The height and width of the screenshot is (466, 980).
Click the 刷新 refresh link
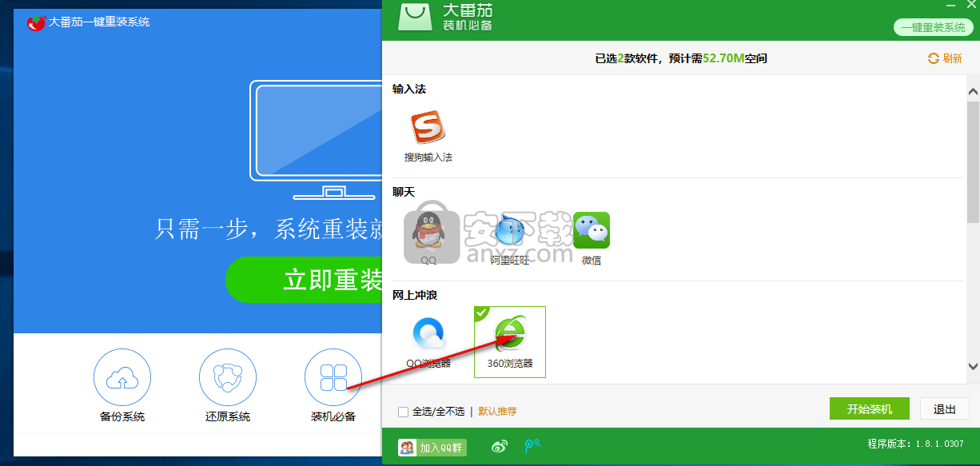(x=945, y=58)
